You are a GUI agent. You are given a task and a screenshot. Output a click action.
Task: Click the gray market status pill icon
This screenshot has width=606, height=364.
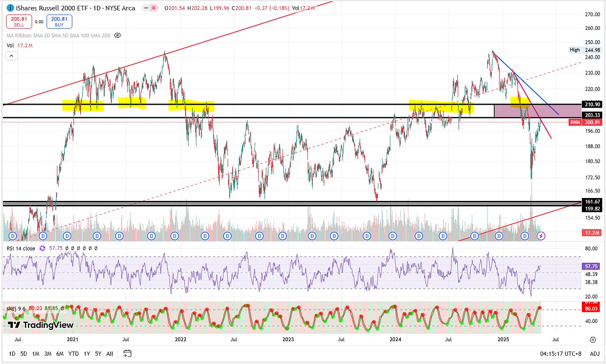click(x=146, y=8)
